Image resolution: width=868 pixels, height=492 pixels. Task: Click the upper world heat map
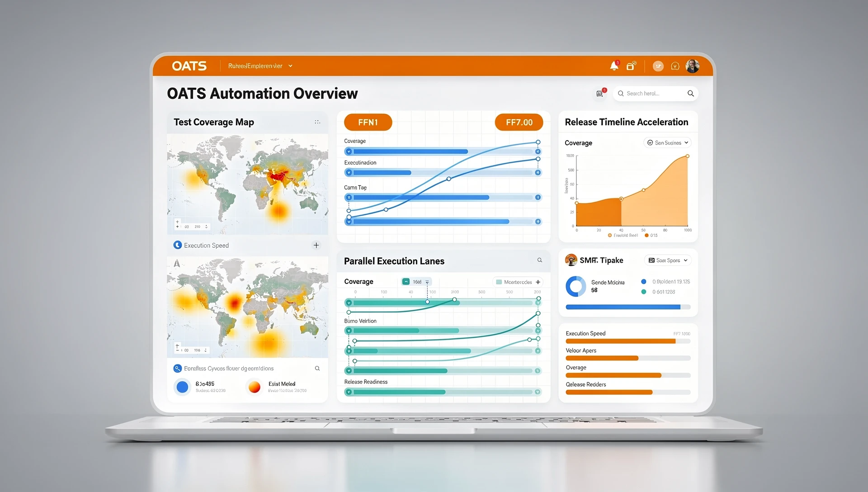pos(248,184)
